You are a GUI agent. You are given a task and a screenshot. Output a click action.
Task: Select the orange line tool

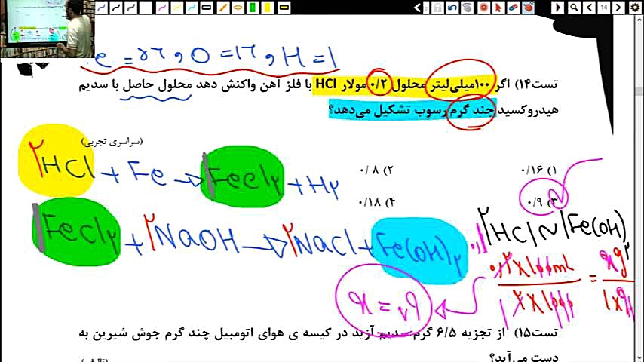(223, 8)
